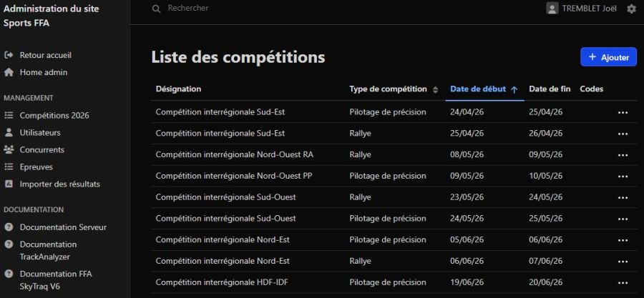Click the Concurrents group icon
644x298 pixels.
[x=9, y=149]
